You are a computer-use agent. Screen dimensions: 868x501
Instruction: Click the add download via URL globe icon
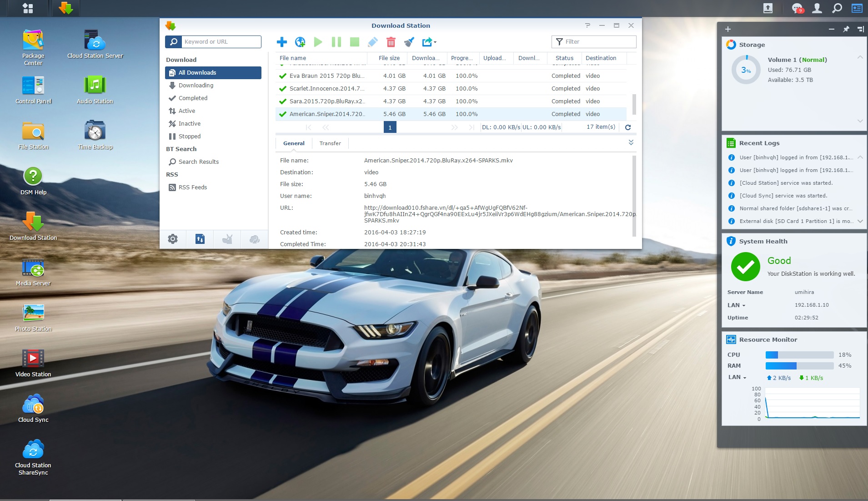pyautogui.click(x=300, y=42)
